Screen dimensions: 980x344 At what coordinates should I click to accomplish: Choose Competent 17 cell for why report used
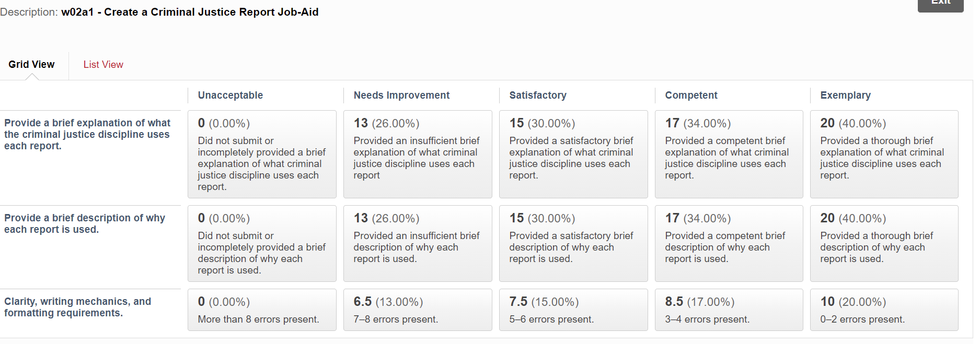pyautogui.click(x=729, y=243)
